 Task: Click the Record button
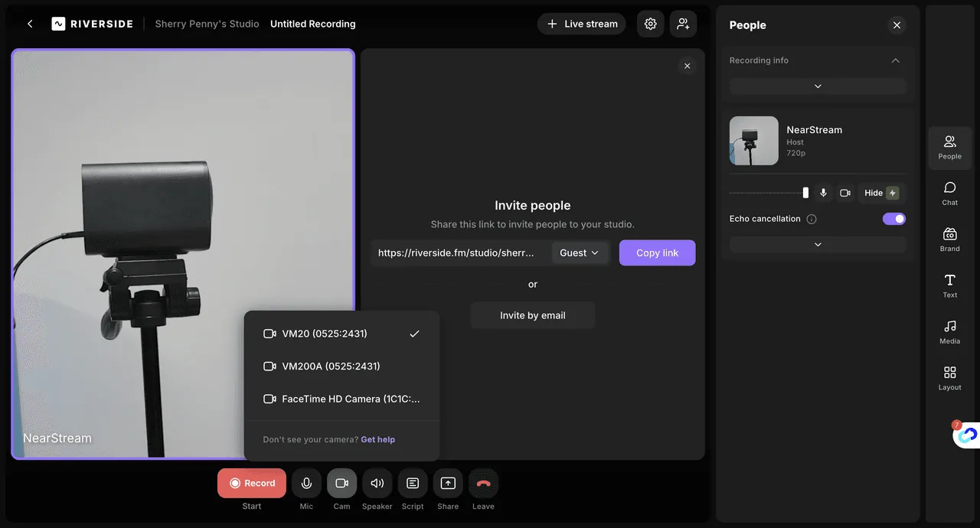pyautogui.click(x=252, y=483)
